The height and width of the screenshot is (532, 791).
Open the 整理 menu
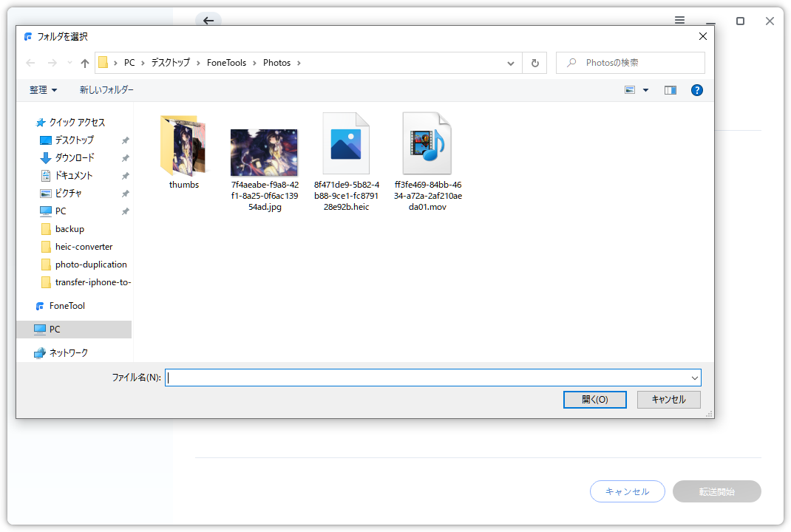(x=43, y=90)
